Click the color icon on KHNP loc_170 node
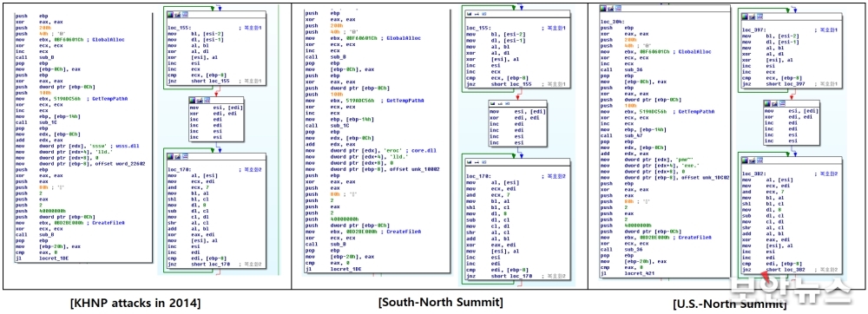Screen dimensions: 868x314 pos(170,156)
